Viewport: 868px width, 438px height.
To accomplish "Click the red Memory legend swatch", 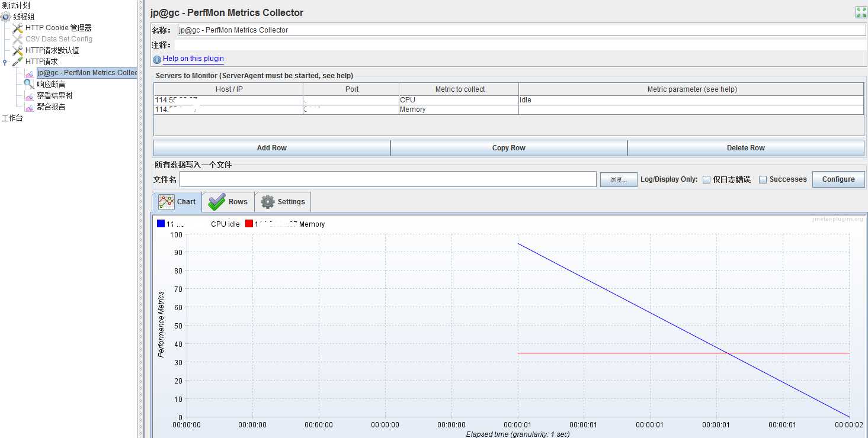I will coord(249,224).
